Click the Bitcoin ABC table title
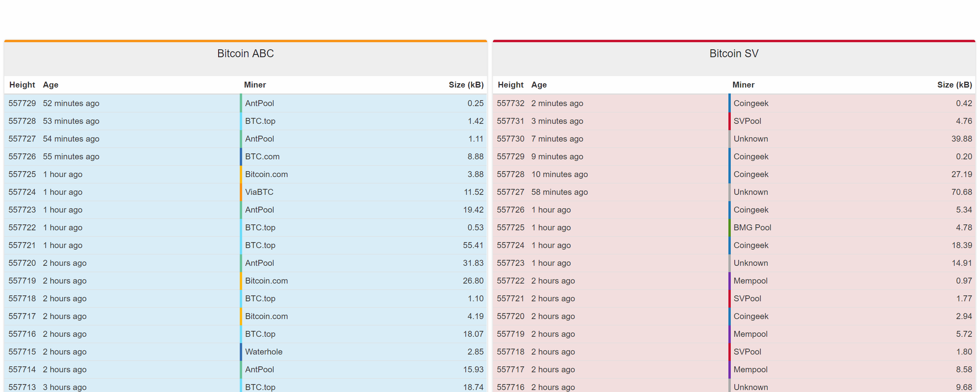Screen dimensions: 980x392 tap(245, 54)
